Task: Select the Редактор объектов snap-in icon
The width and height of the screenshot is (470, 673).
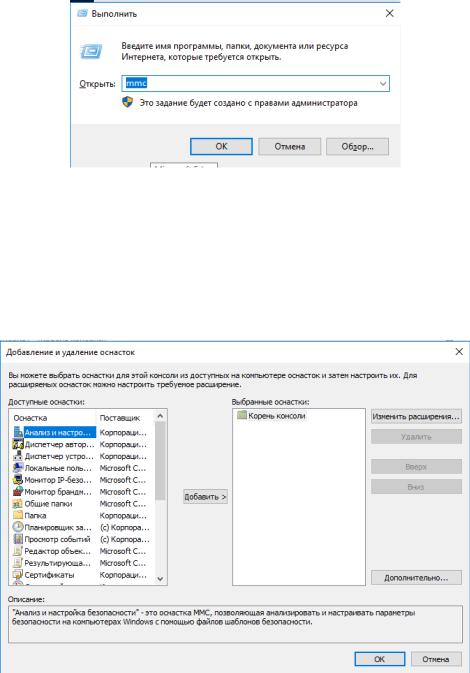Action: tap(18, 551)
